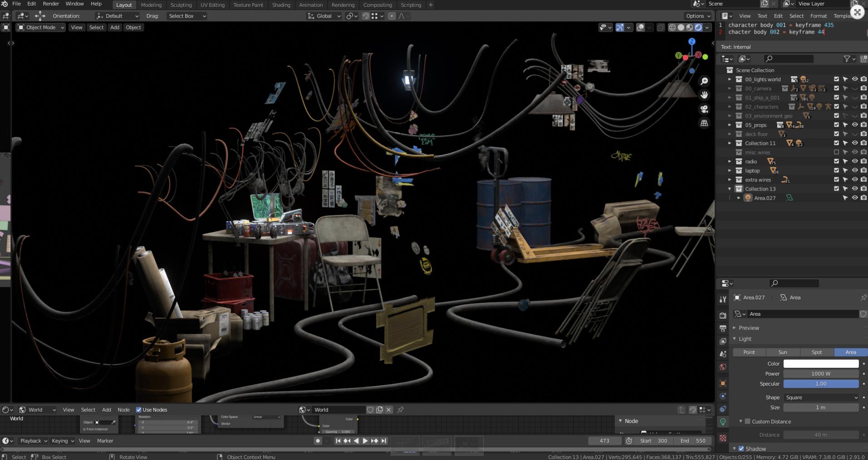Open the Object Data light properties tab
868x460 pixels.
(x=723, y=422)
